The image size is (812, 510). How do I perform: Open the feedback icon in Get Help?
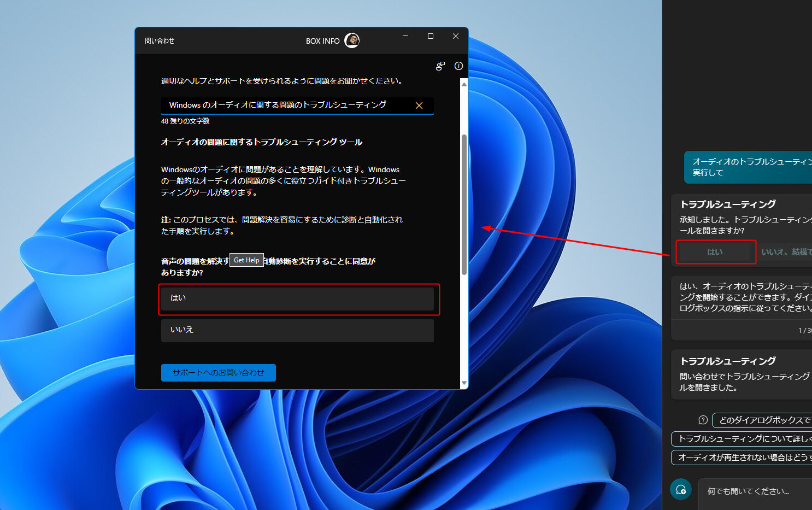440,66
